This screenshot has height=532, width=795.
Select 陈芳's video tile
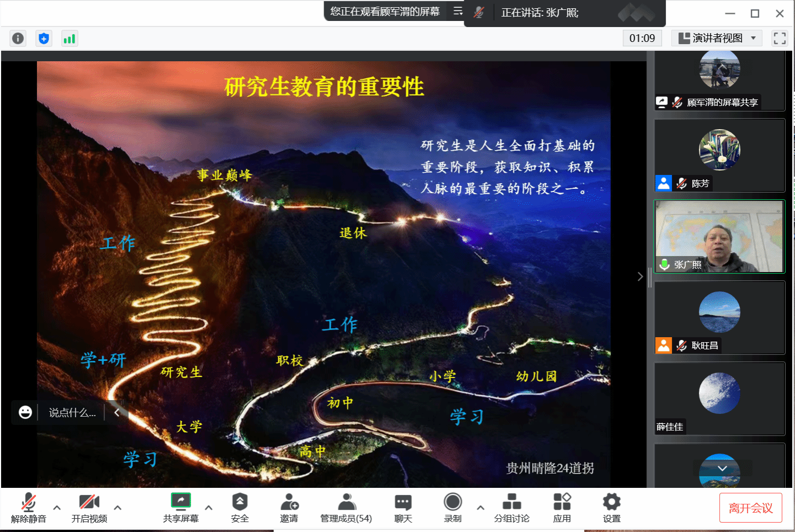coord(719,156)
